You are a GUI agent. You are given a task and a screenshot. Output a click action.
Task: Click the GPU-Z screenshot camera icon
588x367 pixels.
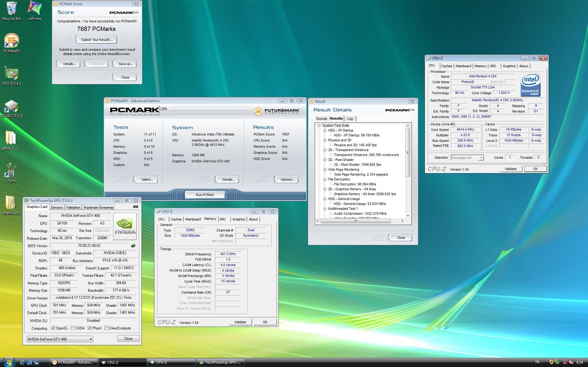tap(136, 207)
